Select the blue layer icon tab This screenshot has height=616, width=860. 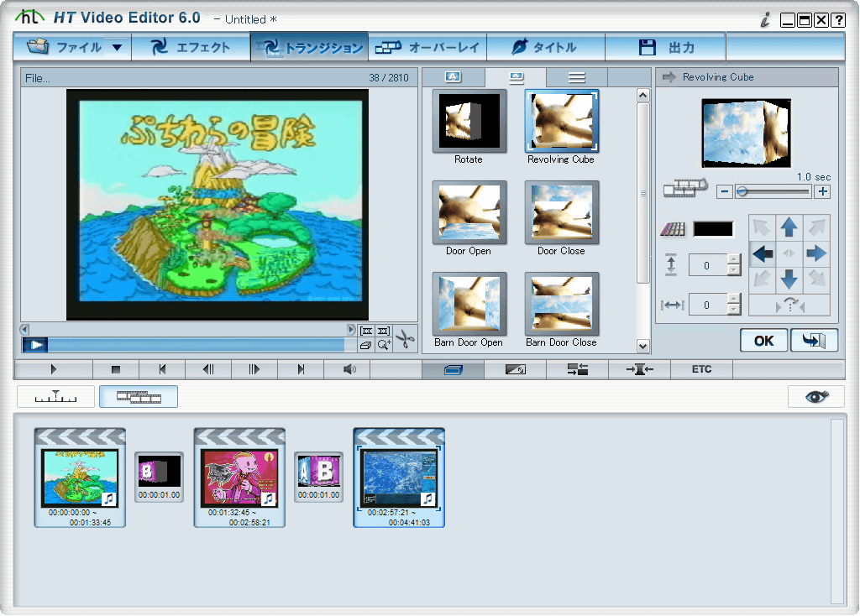click(453, 370)
